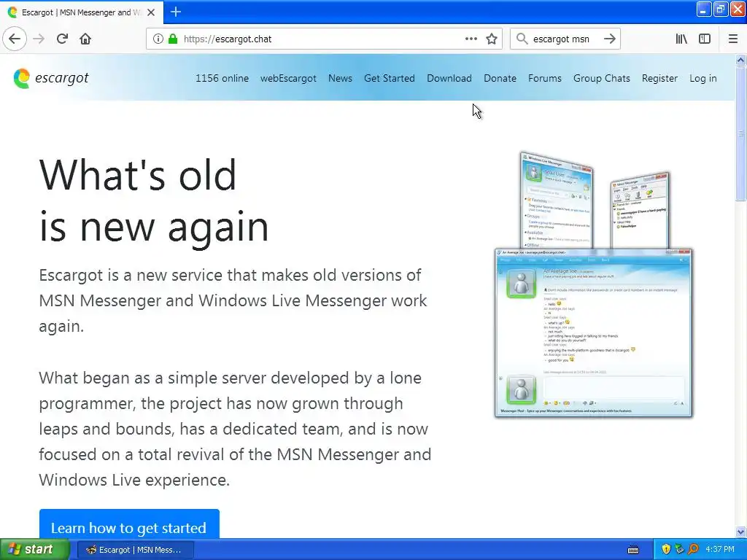Open a new tab with plus button
Viewport: 747px width, 560px height.
click(x=176, y=12)
